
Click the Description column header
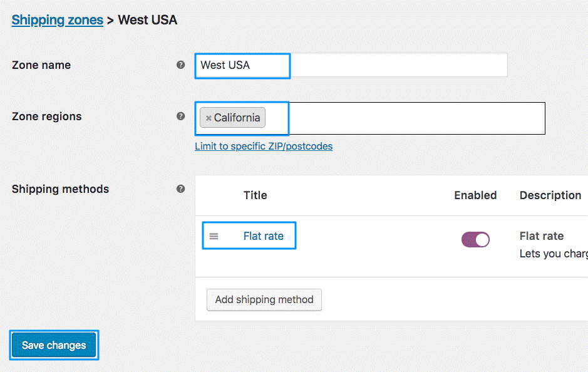click(x=550, y=195)
